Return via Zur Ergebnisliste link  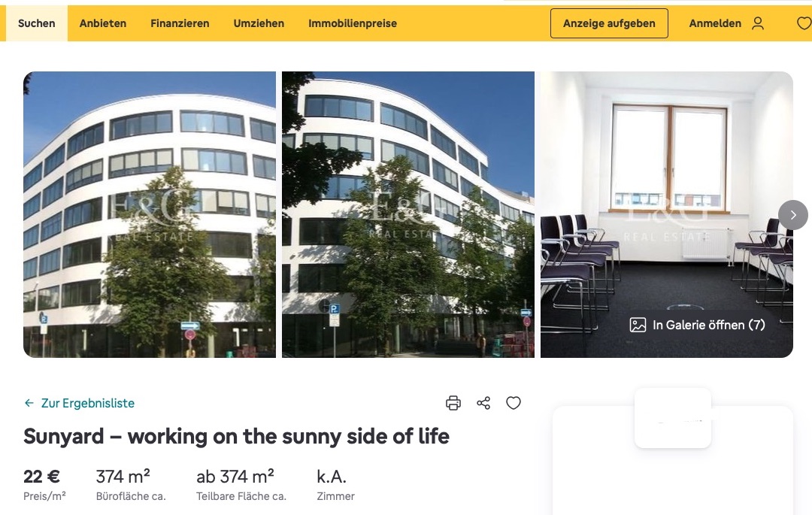tap(87, 403)
